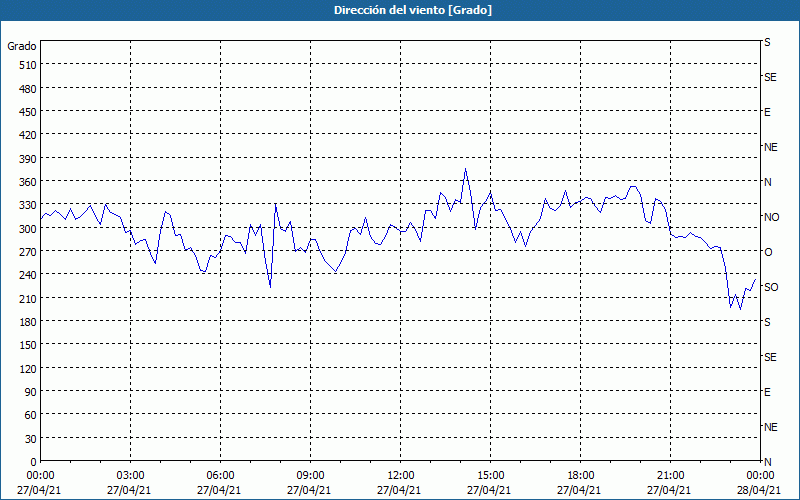Select the 60 degree axis label

tap(31, 415)
